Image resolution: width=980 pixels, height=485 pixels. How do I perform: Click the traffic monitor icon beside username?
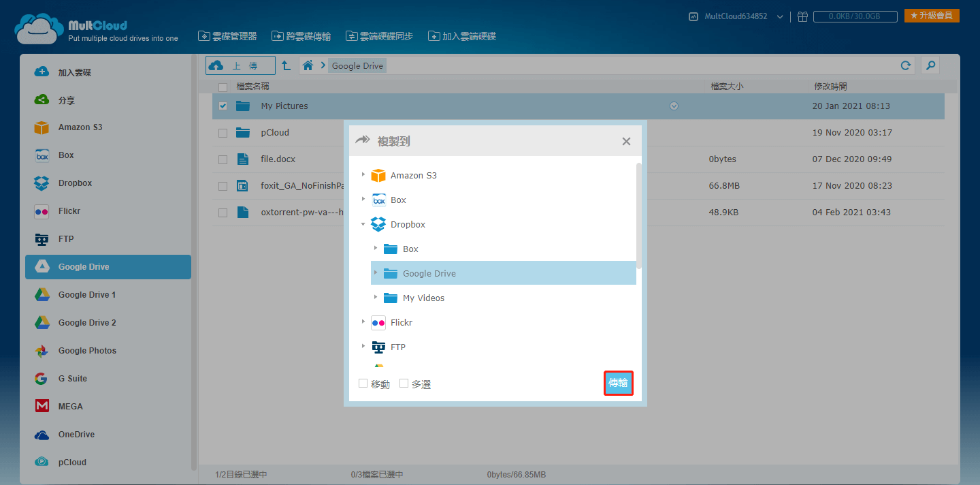pos(693,16)
